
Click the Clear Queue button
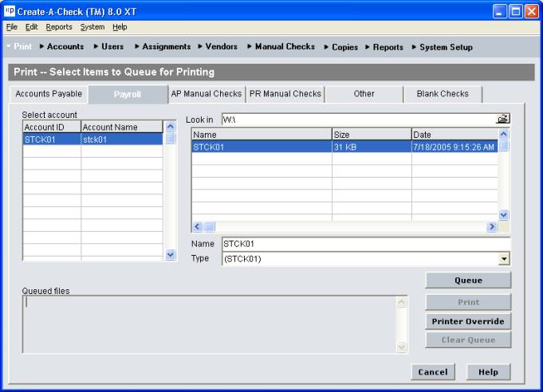click(468, 340)
